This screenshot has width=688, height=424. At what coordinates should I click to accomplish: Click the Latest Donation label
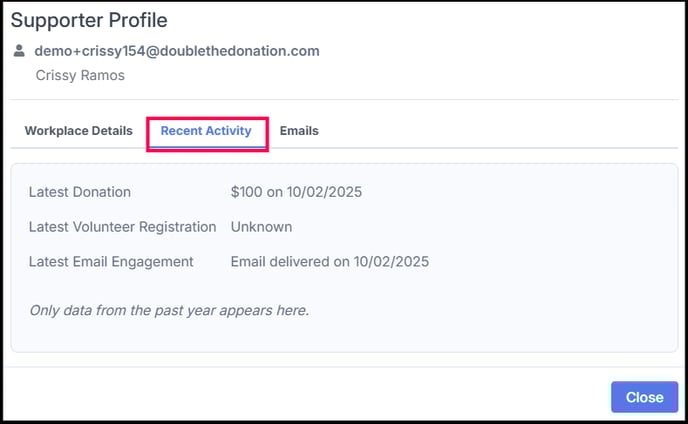click(80, 192)
